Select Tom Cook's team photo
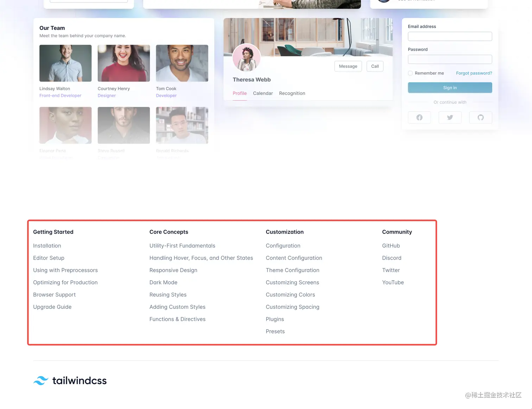Screen dimensions: 532x409 coord(182,63)
